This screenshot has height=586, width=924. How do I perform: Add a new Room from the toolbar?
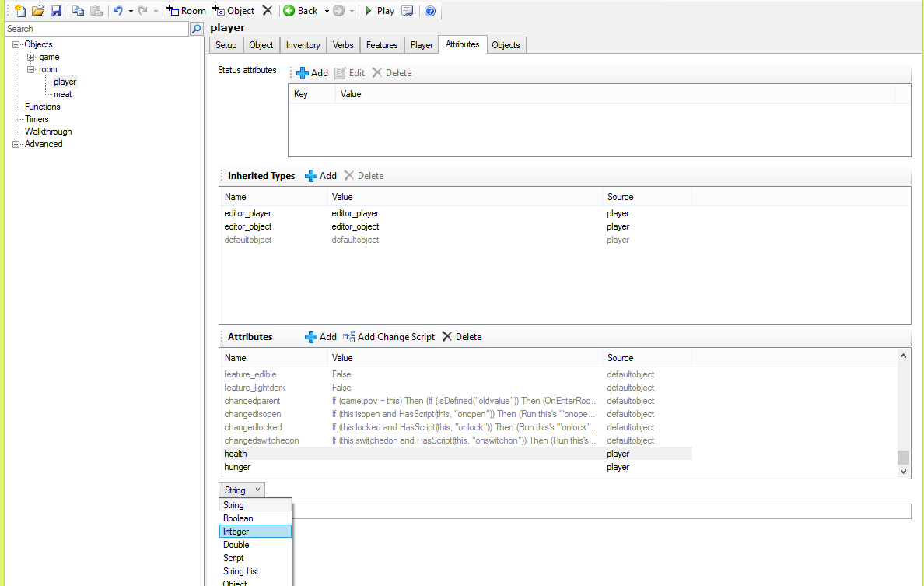tap(187, 11)
